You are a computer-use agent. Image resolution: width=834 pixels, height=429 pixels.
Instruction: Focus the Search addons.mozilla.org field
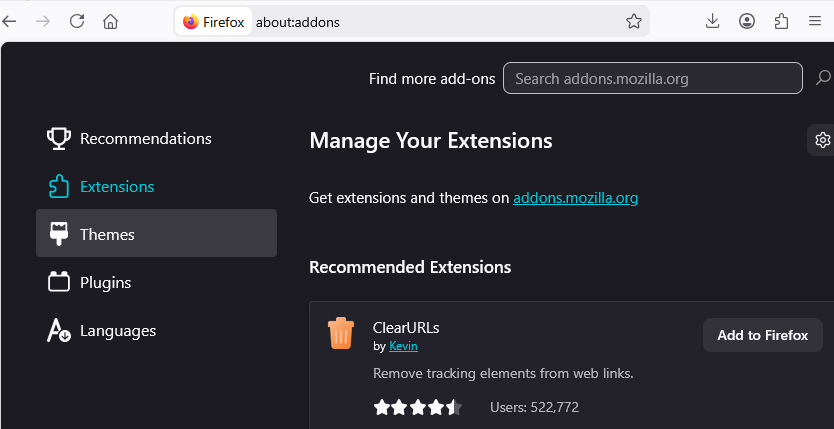[x=653, y=78]
